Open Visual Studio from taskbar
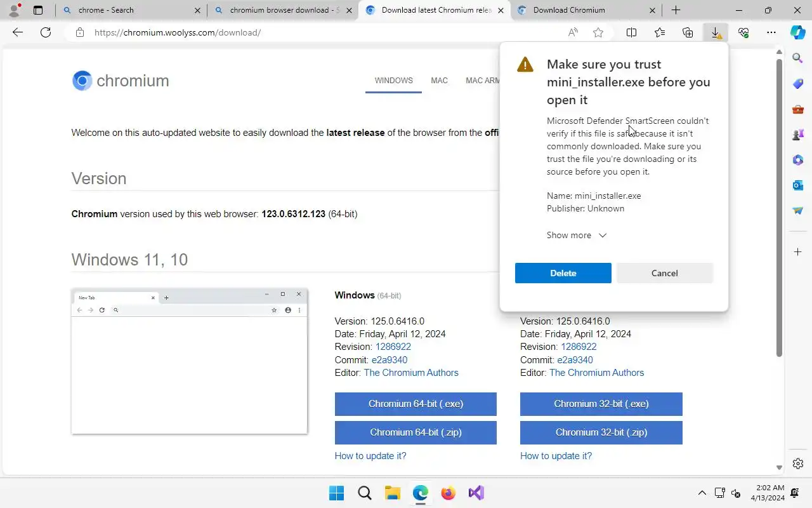Viewport: 812px width, 508px height. point(476,493)
